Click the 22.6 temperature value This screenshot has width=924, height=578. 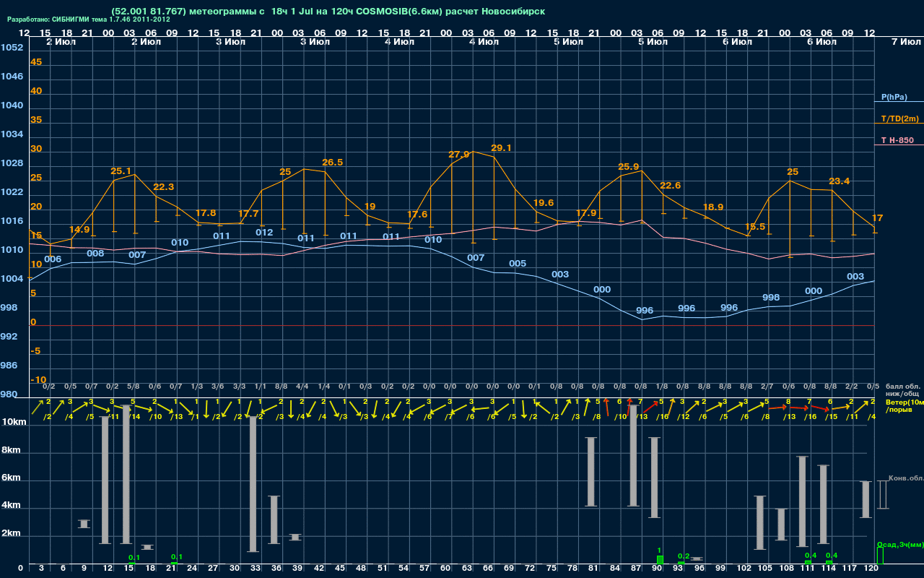click(671, 186)
